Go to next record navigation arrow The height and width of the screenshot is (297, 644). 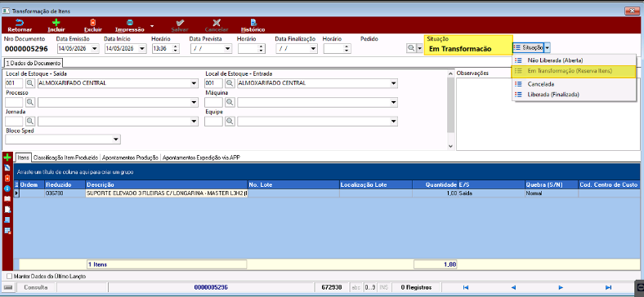561,287
